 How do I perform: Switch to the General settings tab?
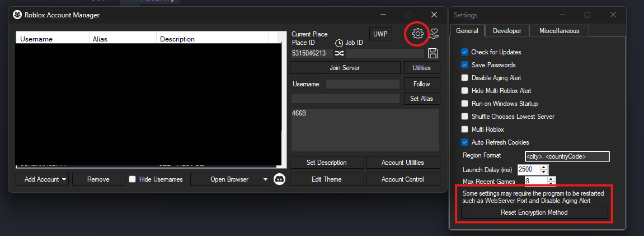[467, 31]
